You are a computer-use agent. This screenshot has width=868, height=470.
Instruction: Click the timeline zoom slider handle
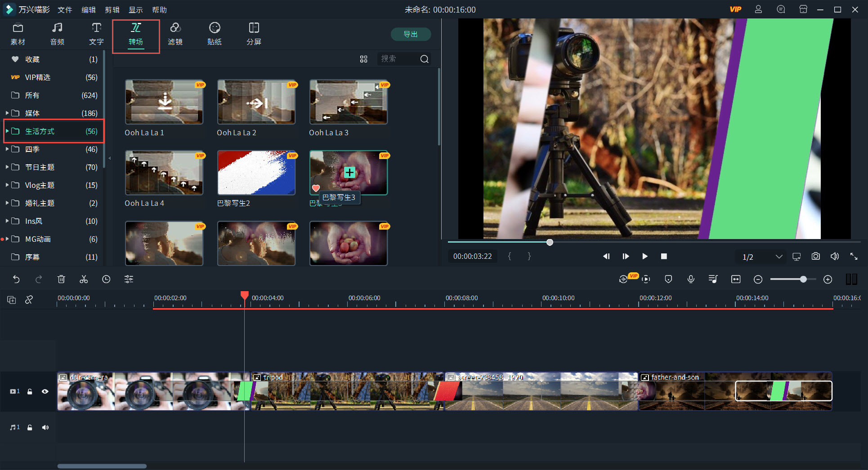(803, 279)
